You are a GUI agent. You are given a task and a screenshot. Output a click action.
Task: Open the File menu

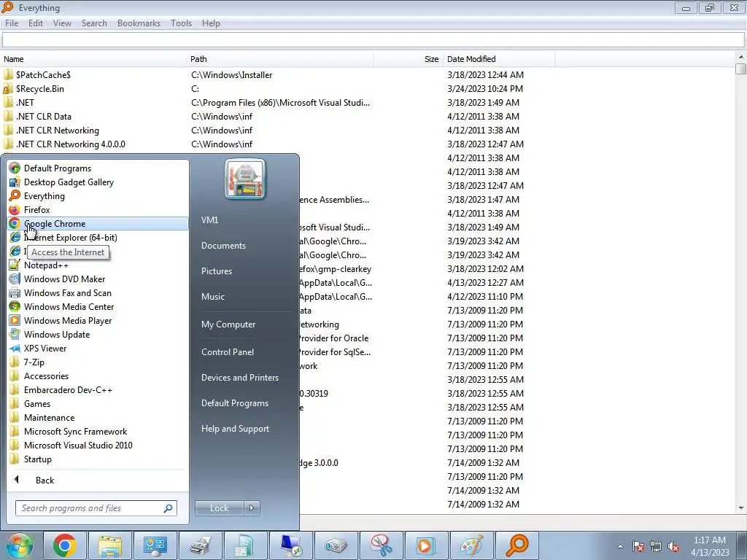pyautogui.click(x=12, y=23)
